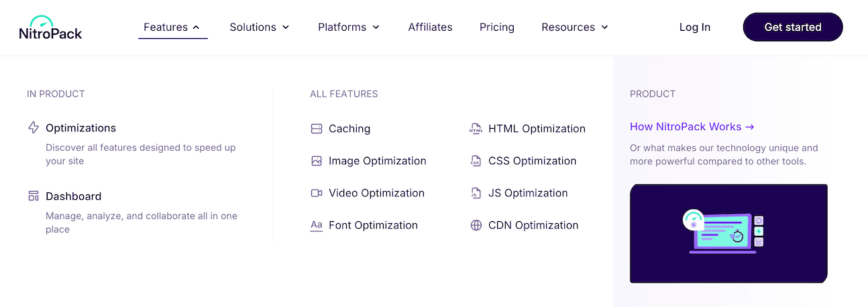The height and width of the screenshot is (307, 868).
Task: Click the Get started button
Action: pyautogui.click(x=793, y=27)
